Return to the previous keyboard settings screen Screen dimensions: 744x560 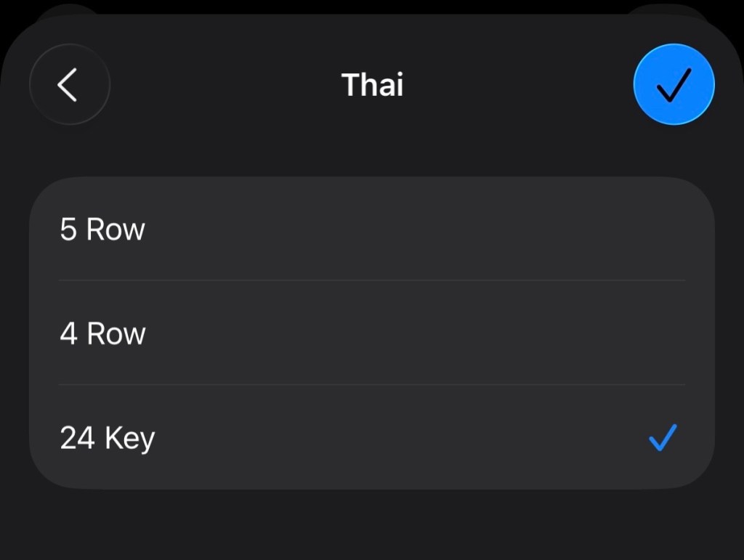coord(69,85)
